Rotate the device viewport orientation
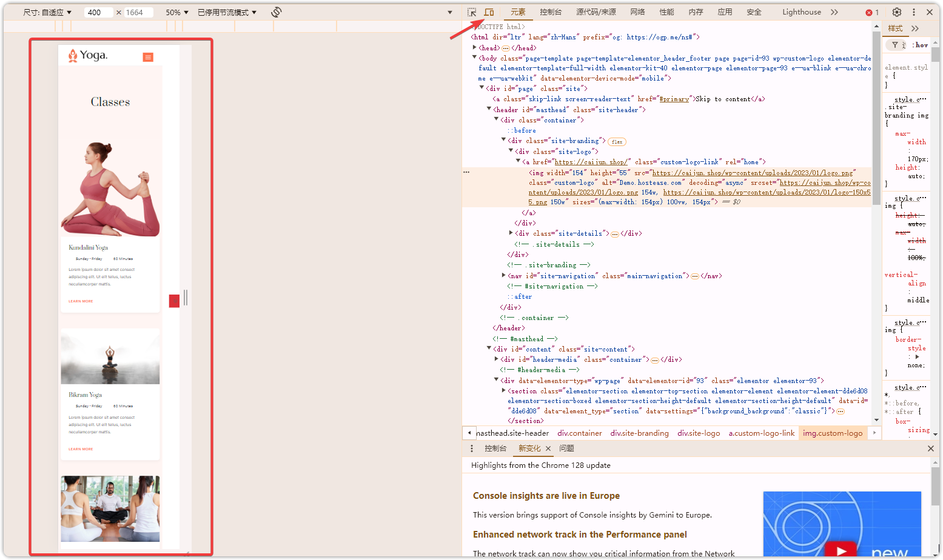This screenshot has height=560, width=943. 276,12
